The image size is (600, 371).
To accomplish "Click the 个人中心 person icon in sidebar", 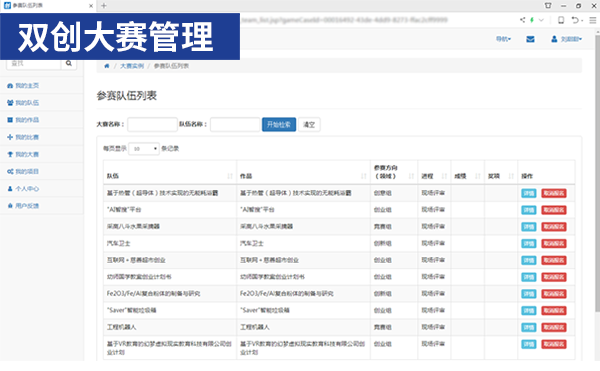I will [10, 189].
